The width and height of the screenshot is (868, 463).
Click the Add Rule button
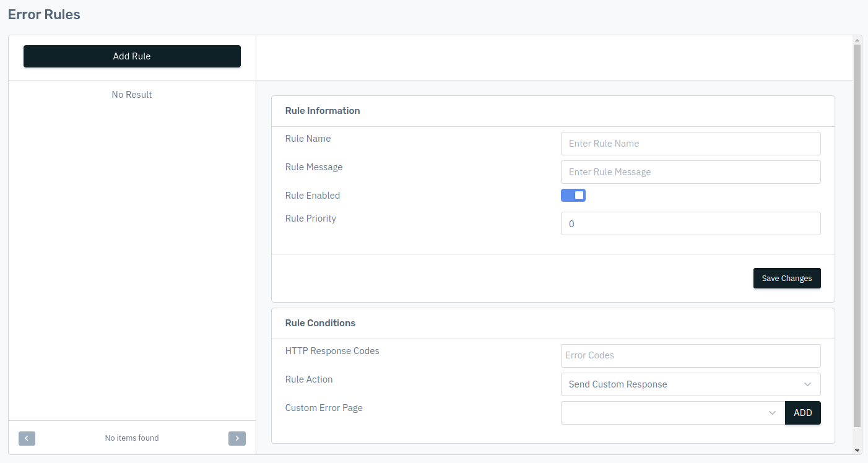(x=132, y=56)
